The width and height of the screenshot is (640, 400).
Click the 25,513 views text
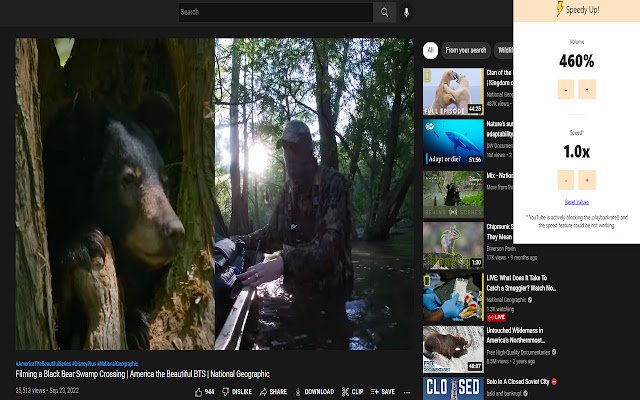tap(30, 391)
